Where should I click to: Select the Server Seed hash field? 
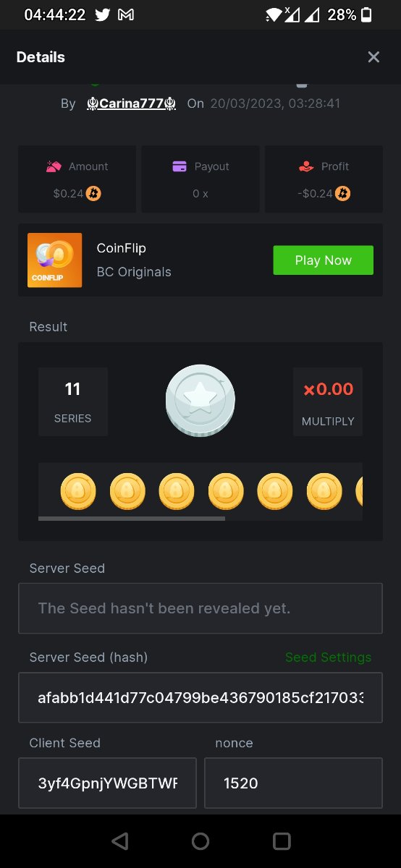pos(200,698)
